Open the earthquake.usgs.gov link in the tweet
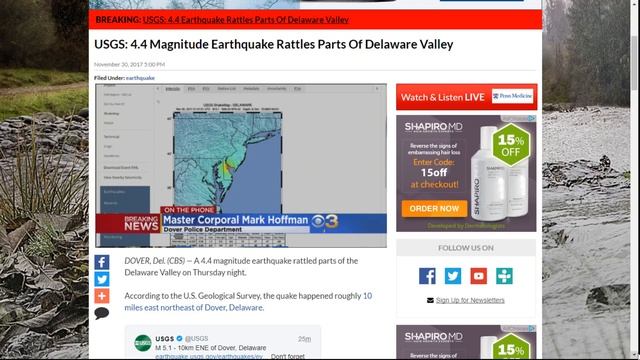This screenshot has height=360, width=640. 209,356
